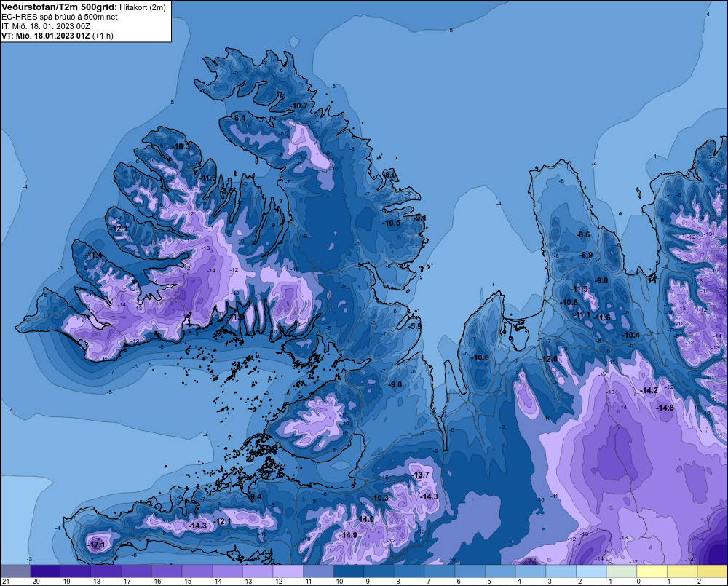
Task: Select the -12.0 temperature label
Action: (549, 360)
